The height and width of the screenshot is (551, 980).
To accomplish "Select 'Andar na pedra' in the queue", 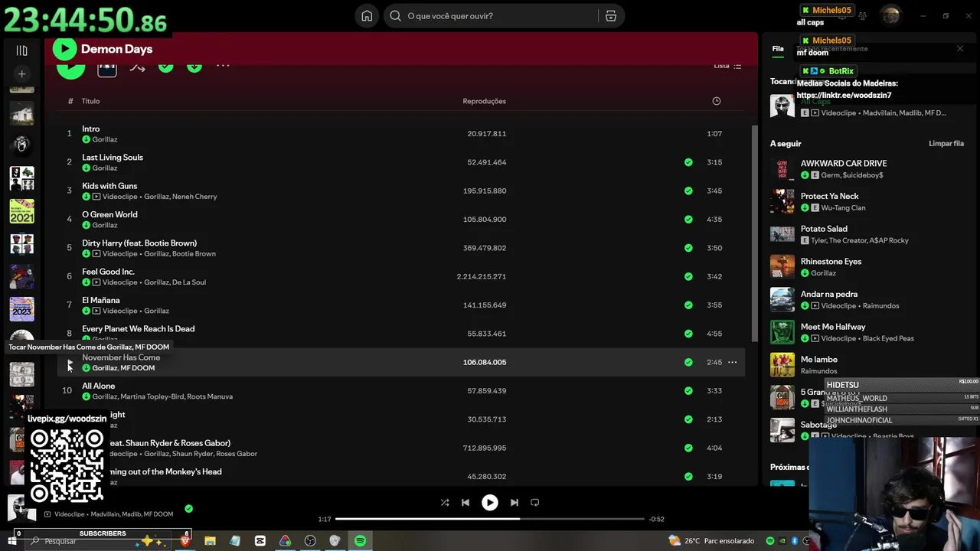I will [x=829, y=294].
